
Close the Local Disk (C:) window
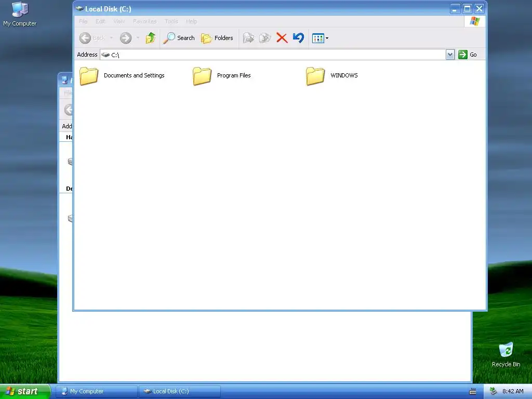tap(479, 9)
